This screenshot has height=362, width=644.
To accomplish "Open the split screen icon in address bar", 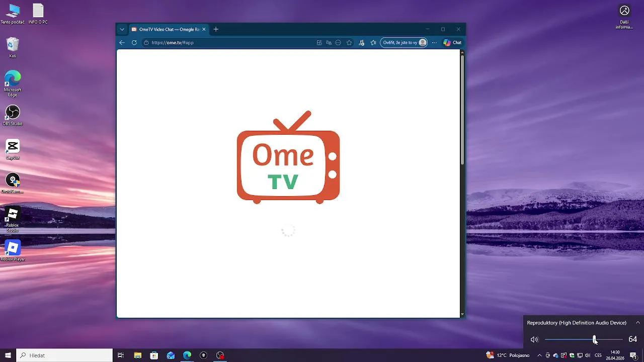I will (x=319, y=43).
